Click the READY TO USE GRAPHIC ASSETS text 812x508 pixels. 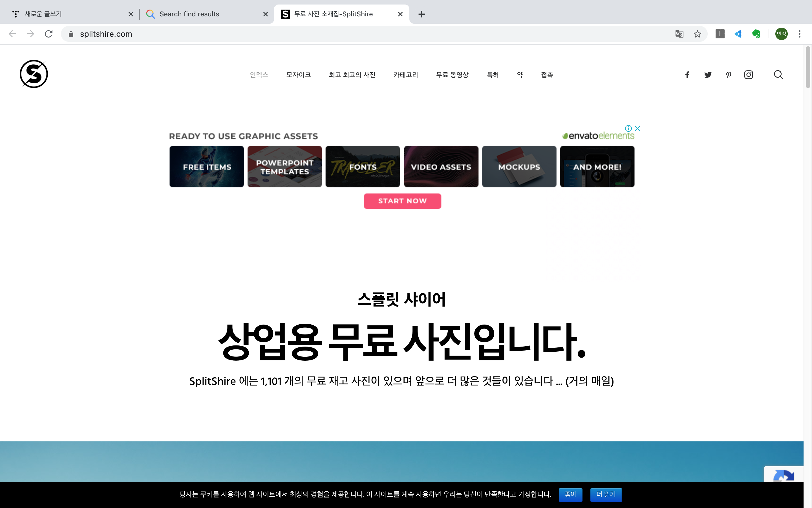pyautogui.click(x=243, y=136)
